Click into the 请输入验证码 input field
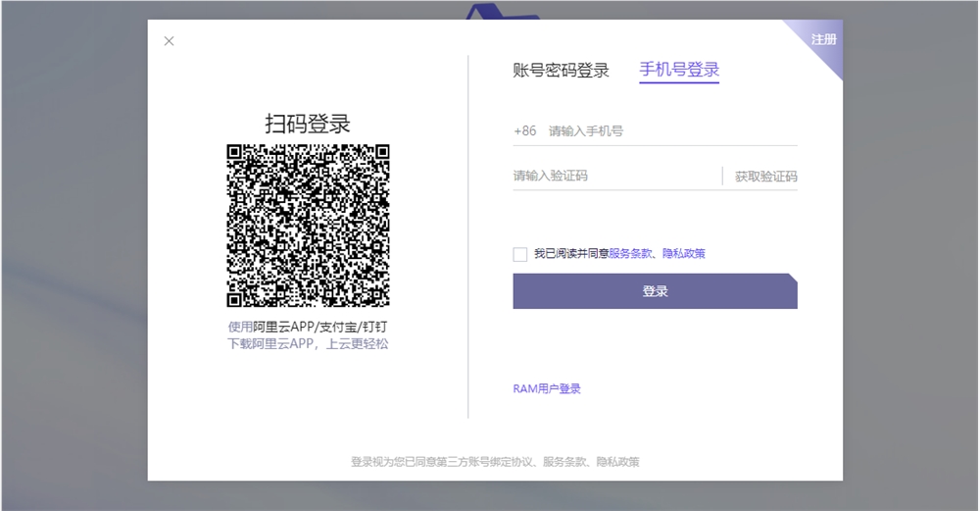 pyautogui.click(x=612, y=177)
